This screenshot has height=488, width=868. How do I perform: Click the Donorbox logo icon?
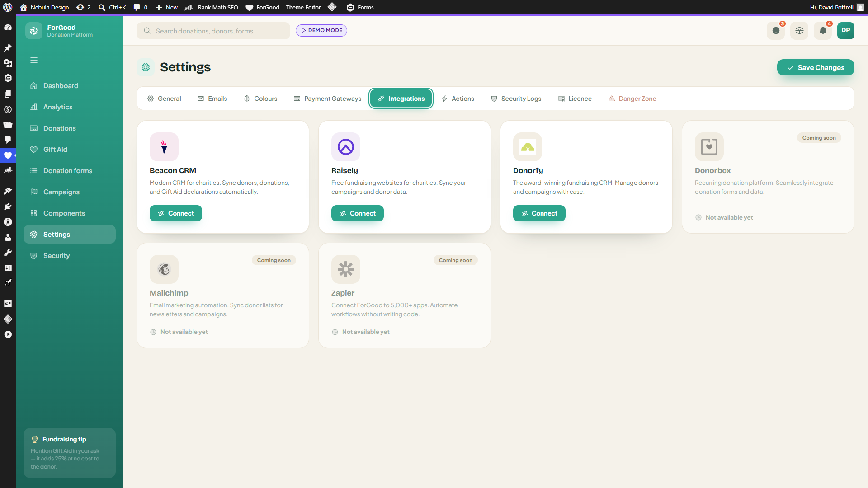click(709, 147)
